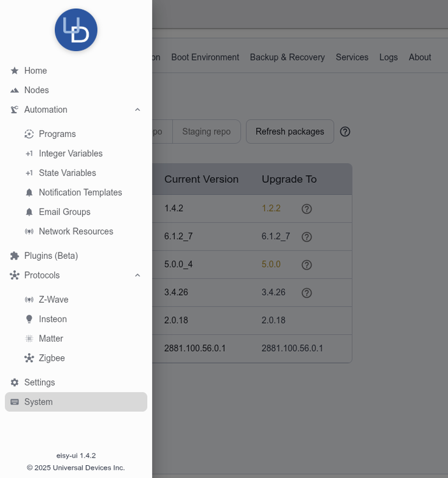Click the Universal Devices Inc. copyright text
The width and height of the screenshot is (448, 478).
(76, 468)
